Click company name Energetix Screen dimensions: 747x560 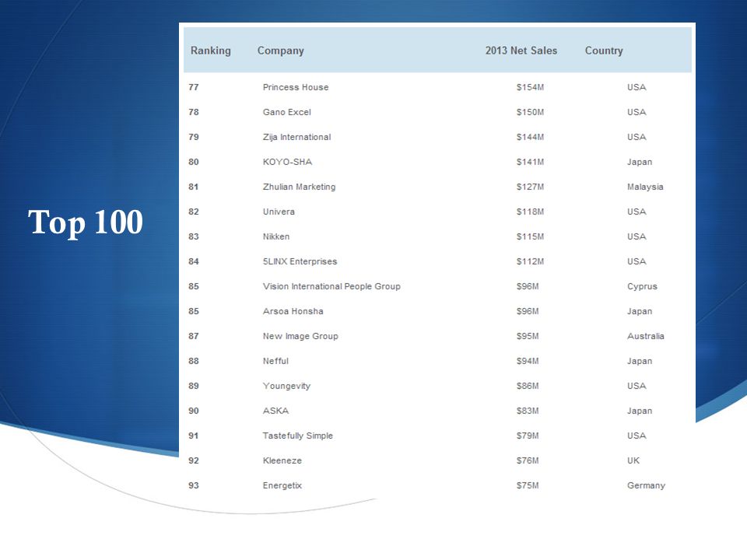(x=282, y=485)
